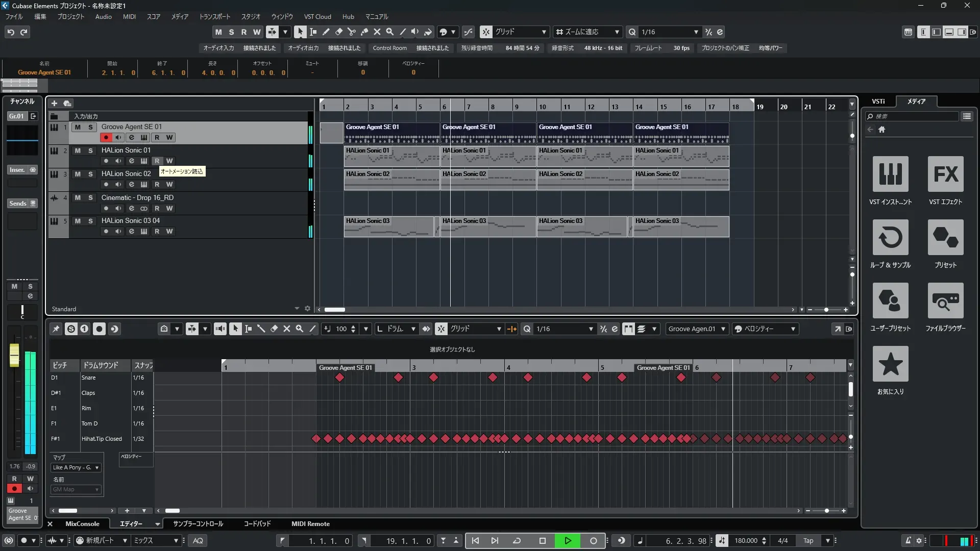Click the channel volume fader handle
980x551 pixels.
click(x=14, y=355)
